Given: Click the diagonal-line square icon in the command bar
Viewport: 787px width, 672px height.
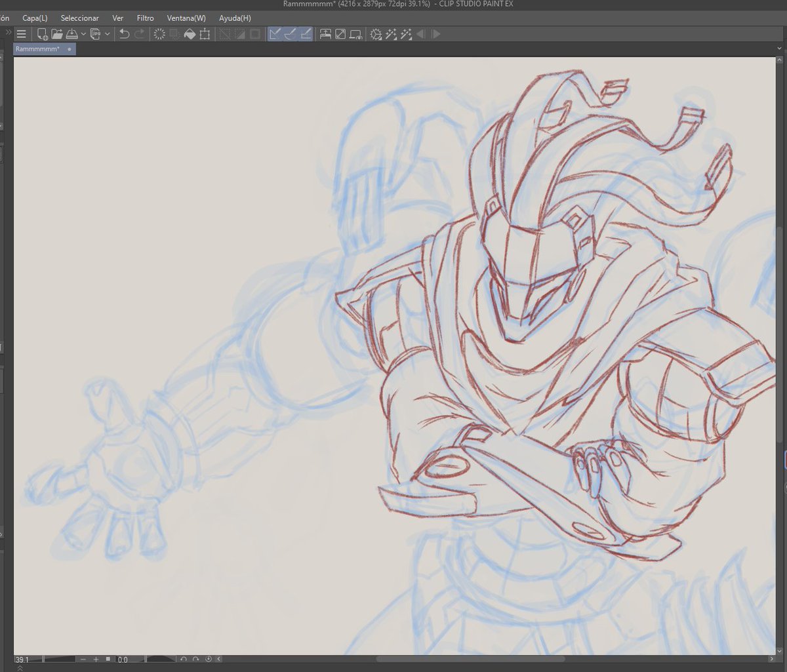Looking at the screenshot, I should click(340, 34).
